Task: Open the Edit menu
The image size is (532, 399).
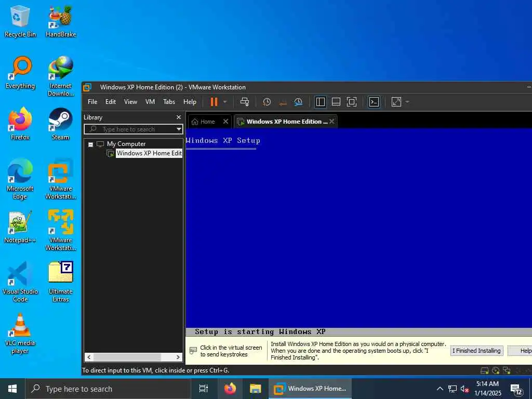Action: [111, 102]
